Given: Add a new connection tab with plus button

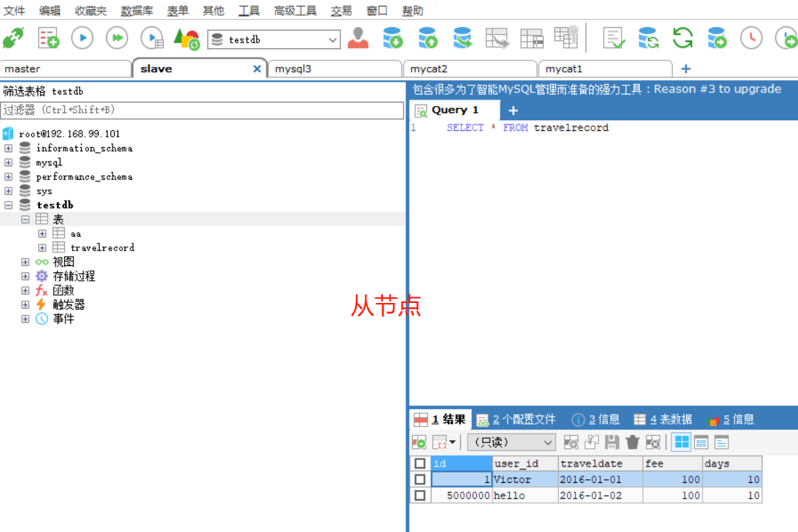Looking at the screenshot, I should coord(686,69).
